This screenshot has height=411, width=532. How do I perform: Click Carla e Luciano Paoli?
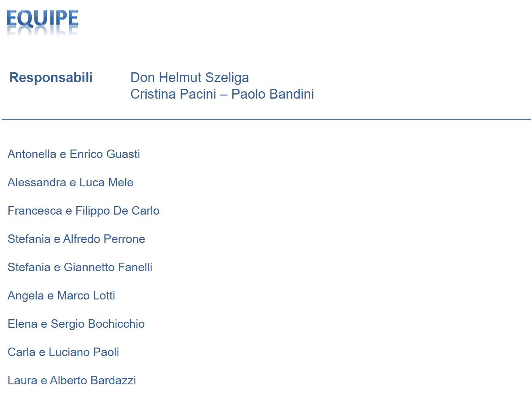click(x=63, y=352)
